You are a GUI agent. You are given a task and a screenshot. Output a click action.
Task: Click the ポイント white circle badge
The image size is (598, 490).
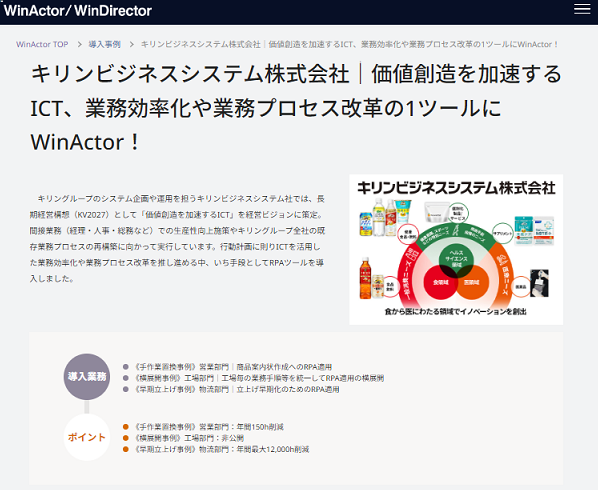tap(87, 437)
